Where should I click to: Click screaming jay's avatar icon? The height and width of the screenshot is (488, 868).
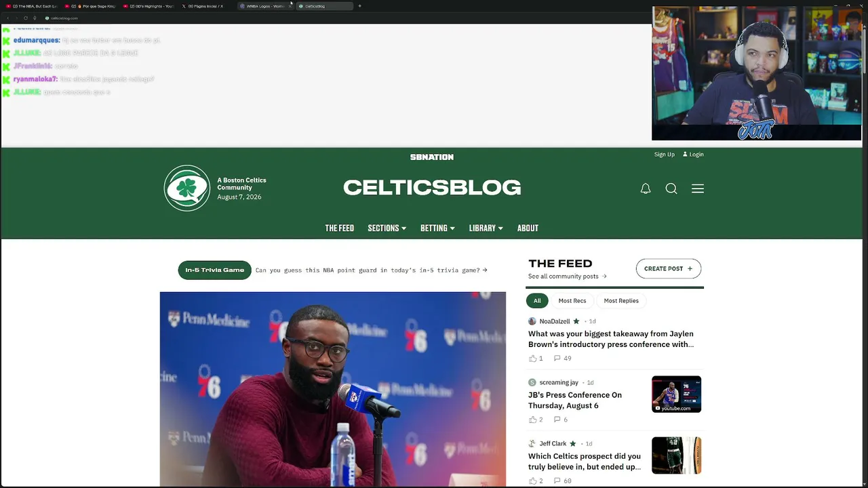532,382
